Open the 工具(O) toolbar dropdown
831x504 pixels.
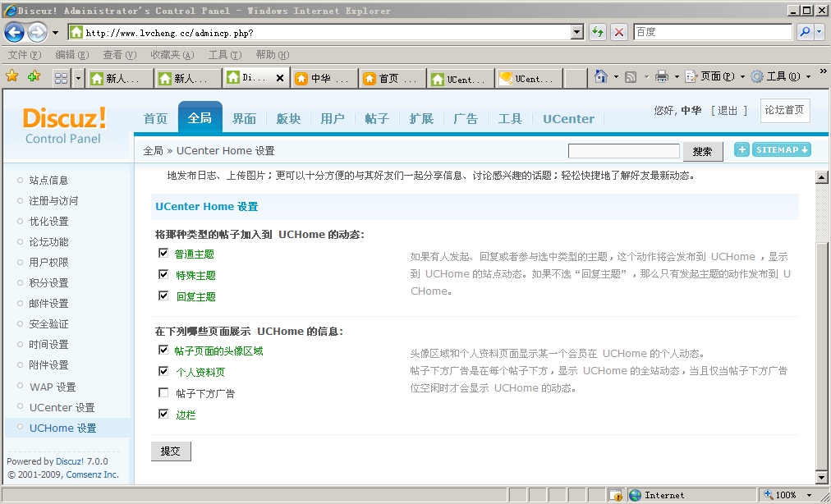click(x=781, y=77)
